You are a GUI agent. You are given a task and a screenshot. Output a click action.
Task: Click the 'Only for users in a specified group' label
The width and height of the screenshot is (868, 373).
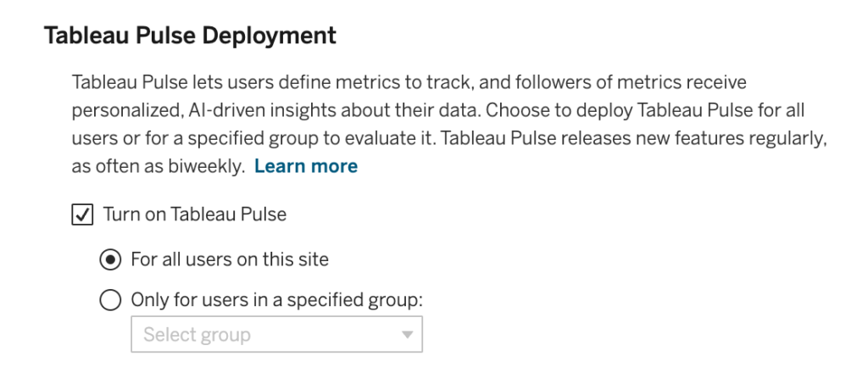coord(276,300)
